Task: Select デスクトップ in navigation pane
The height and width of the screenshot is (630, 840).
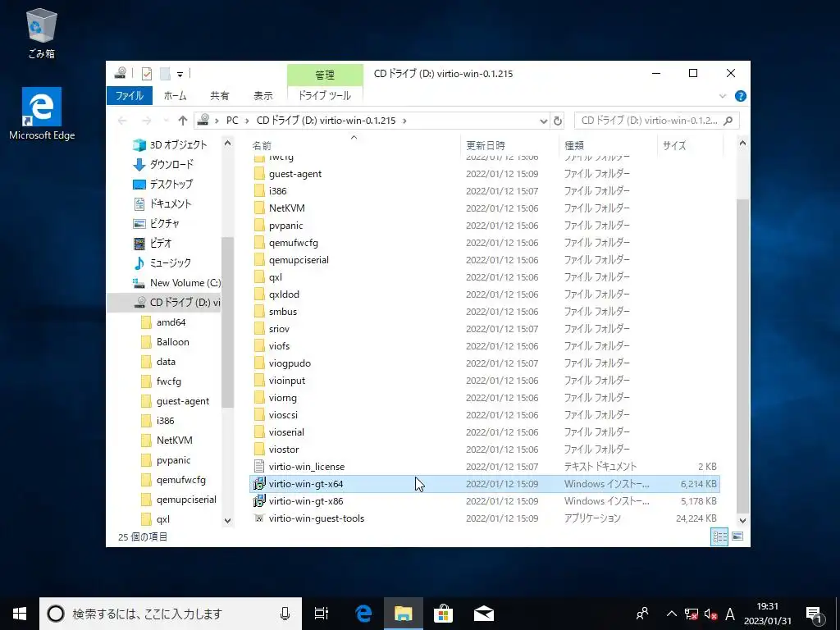Action: 162,185
